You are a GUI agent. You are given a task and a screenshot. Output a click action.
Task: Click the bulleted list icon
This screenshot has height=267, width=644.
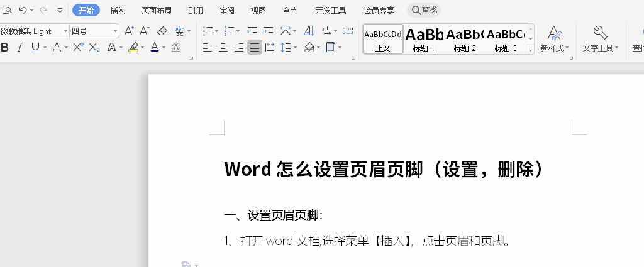[208, 31]
